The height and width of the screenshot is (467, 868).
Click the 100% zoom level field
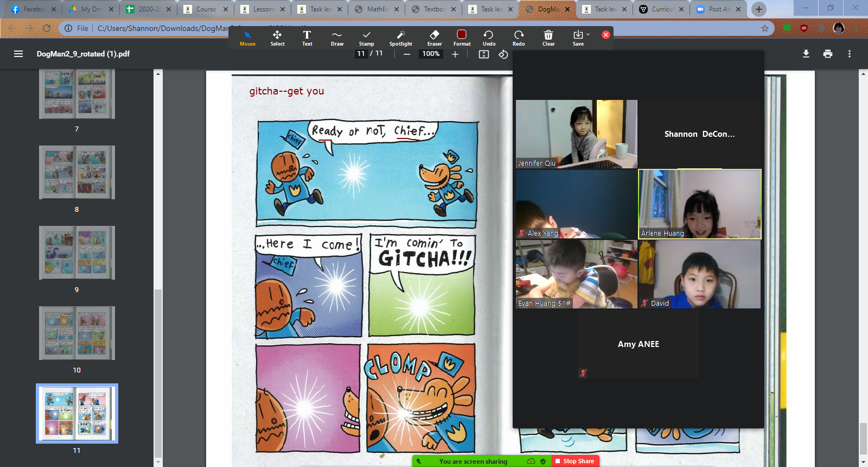[431, 54]
